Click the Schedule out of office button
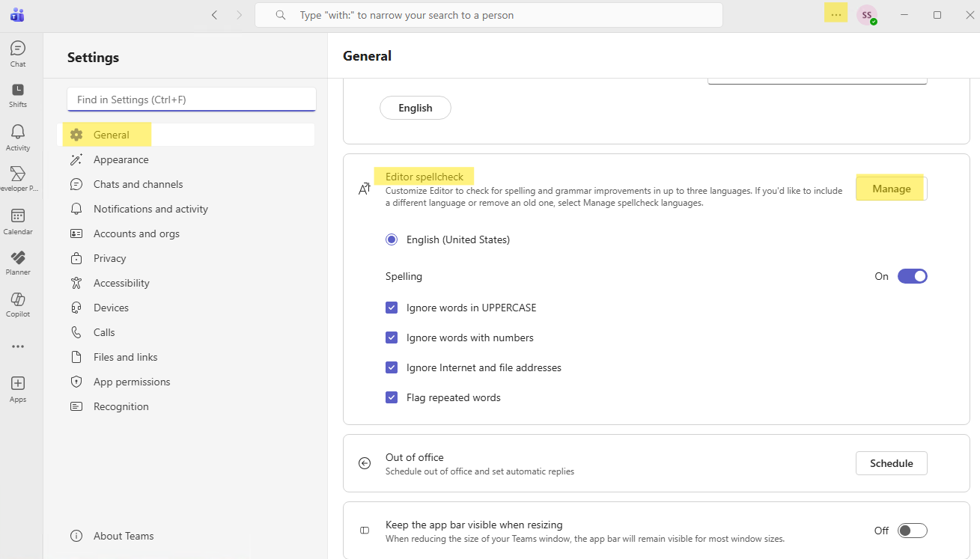980x559 pixels. pos(891,463)
